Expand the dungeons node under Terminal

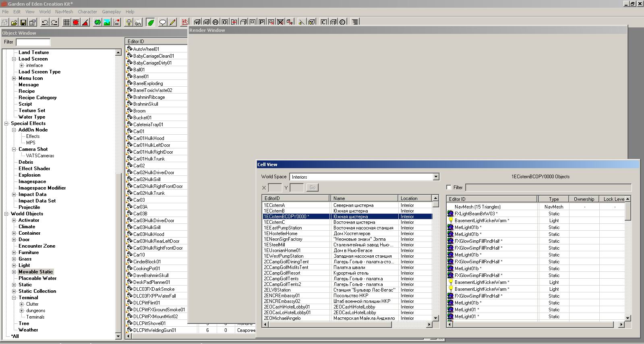21,311
